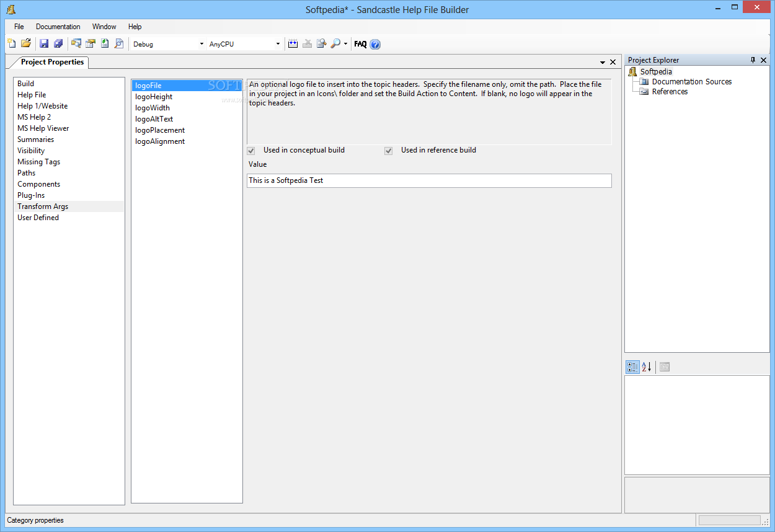Select the Visibility category
Screen dimensions: 775x532
(69, 151)
